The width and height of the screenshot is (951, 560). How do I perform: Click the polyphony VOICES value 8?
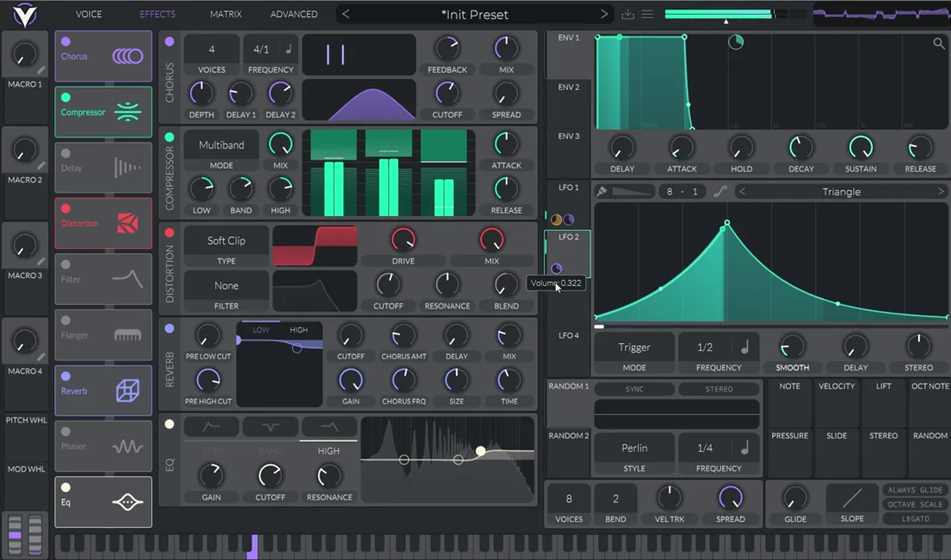click(569, 498)
